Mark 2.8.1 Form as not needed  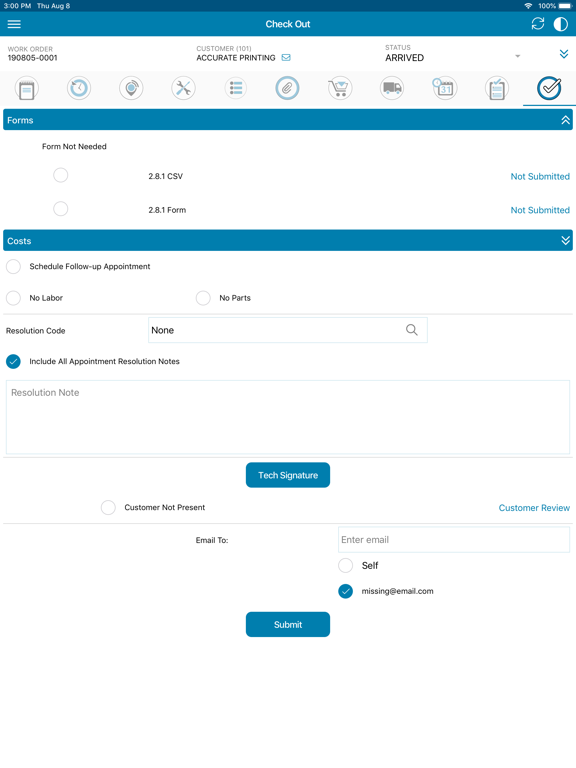(x=61, y=209)
